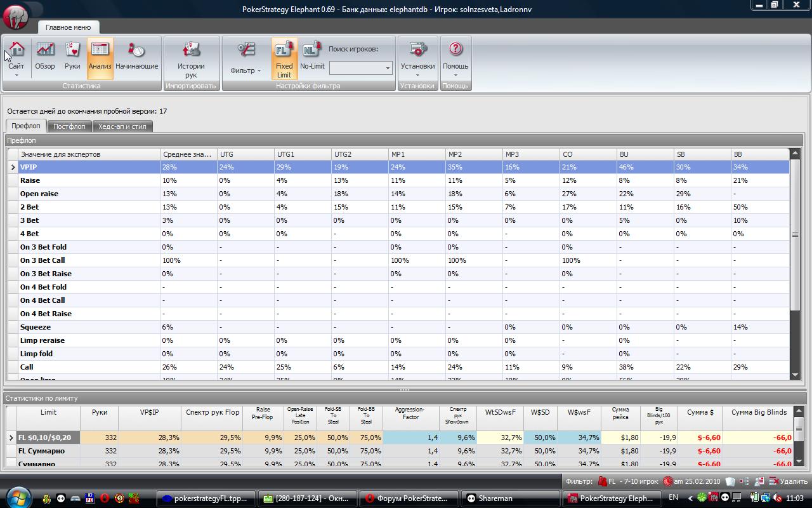
Task: Show hidden tray icons arrow
Action: click(690, 498)
